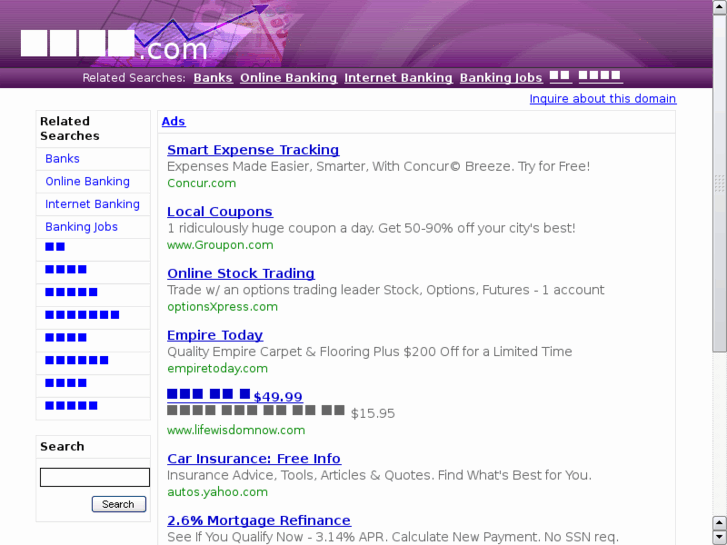Click the Search button
Screen dimensions: 727x545
pyautogui.click(x=119, y=504)
